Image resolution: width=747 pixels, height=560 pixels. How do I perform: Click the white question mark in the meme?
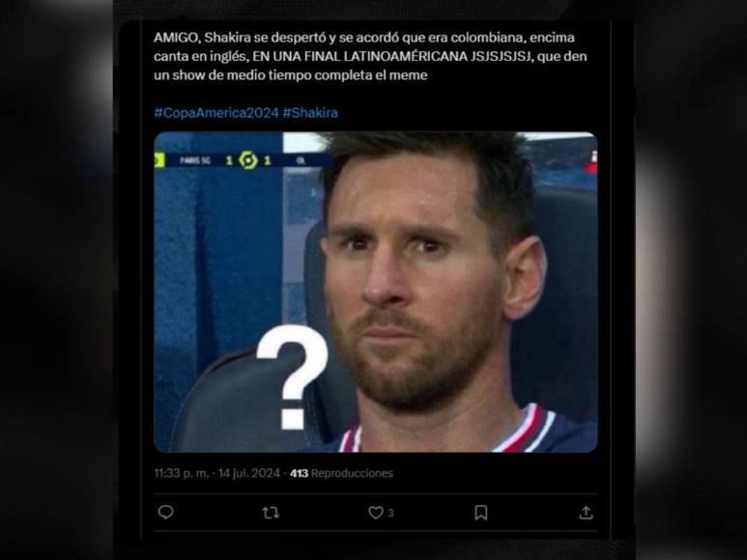click(292, 378)
